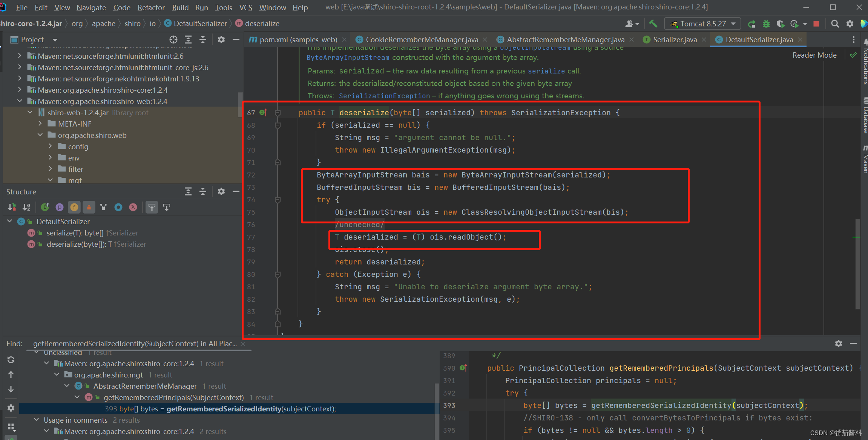
Task: Close the find usages results tab
Action: (243, 344)
